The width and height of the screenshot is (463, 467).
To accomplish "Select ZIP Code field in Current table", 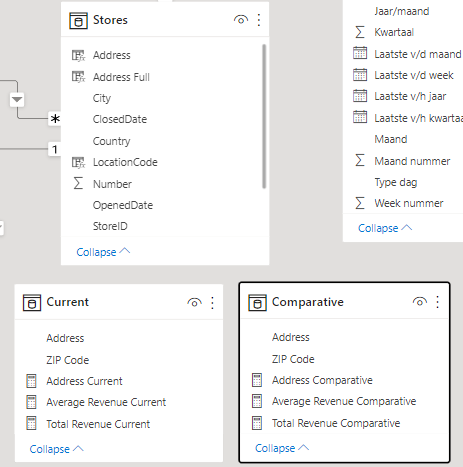I will (x=68, y=360).
